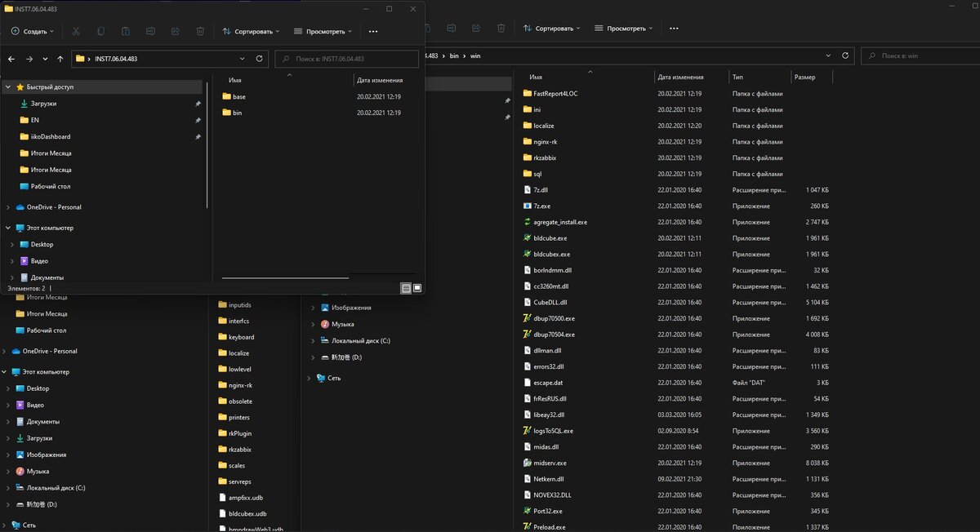Sort by the Имя column in INST7.06.04.483
Image resolution: width=980 pixels, height=532 pixels.
pyautogui.click(x=235, y=80)
